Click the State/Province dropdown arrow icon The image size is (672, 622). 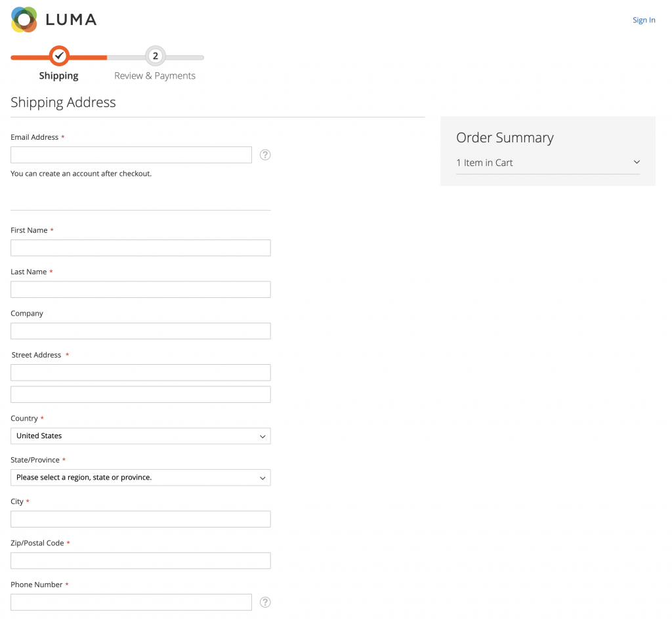click(x=262, y=478)
